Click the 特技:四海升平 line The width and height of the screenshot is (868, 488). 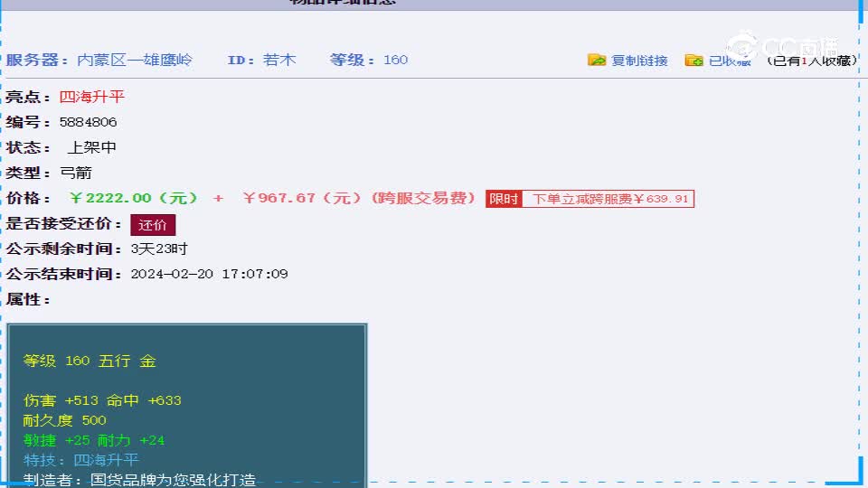[x=80, y=460]
